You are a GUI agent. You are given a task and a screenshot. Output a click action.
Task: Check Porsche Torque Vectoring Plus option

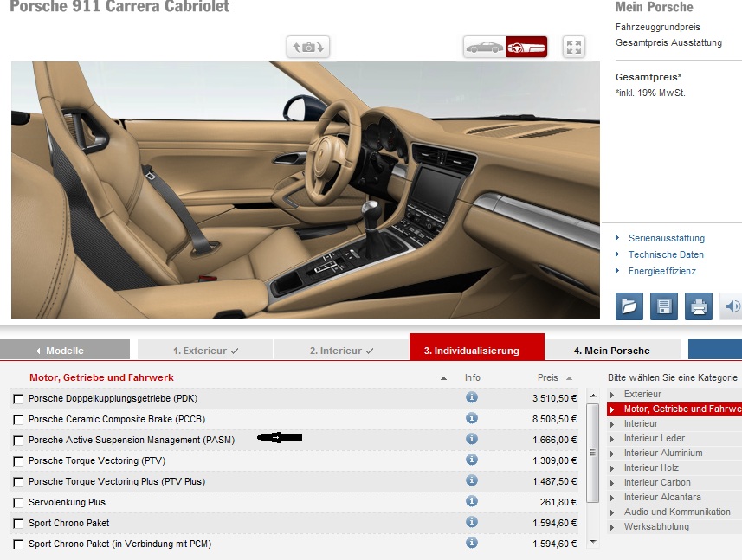click(18, 482)
